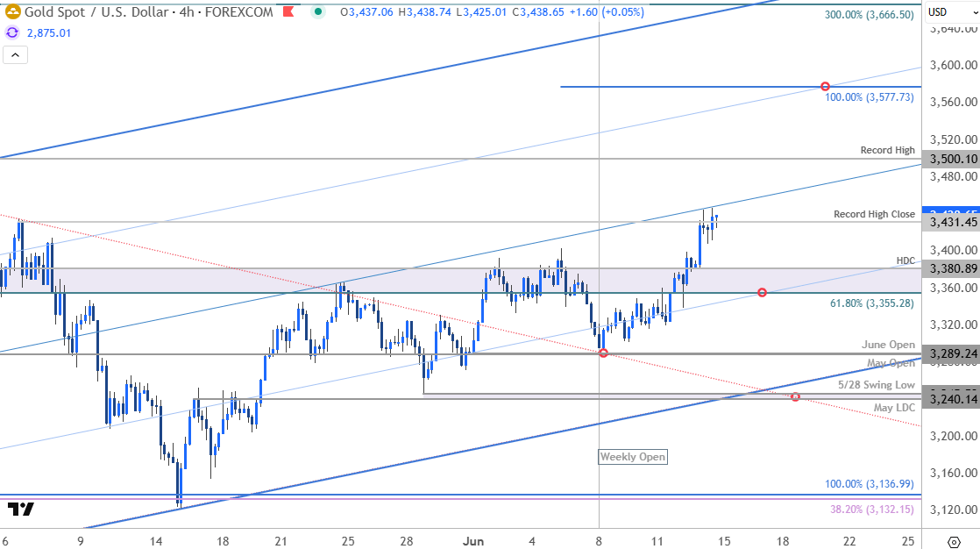Click the green market status dot
The height and width of the screenshot is (549, 980).
point(318,11)
